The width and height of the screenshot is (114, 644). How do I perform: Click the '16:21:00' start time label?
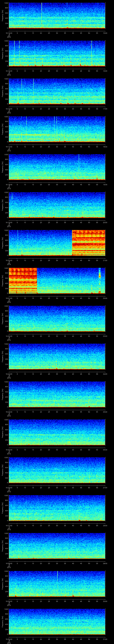tap(9, 298)
